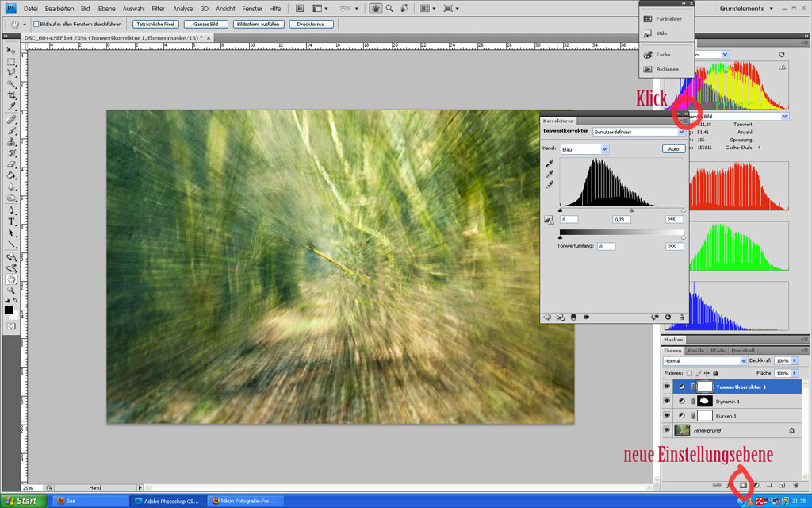The height and width of the screenshot is (508, 812).
Task: Switch to the Pfade tab
Action: (718, 351)
